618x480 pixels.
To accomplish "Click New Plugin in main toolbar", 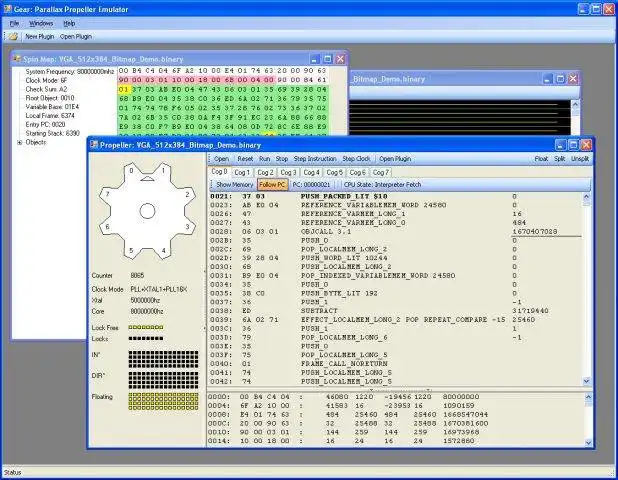I will (x=39, y=36).
